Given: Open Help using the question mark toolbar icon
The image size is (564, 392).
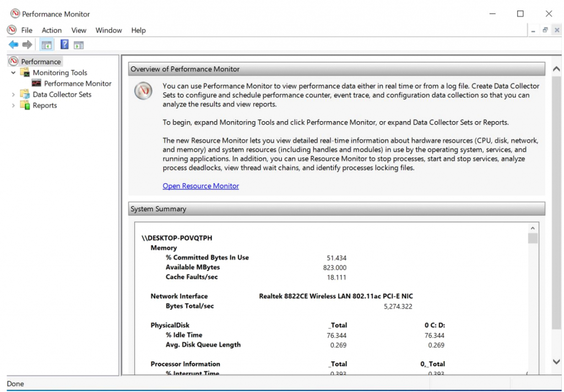Looking at the screenshot, I should (x=64, y=44).
